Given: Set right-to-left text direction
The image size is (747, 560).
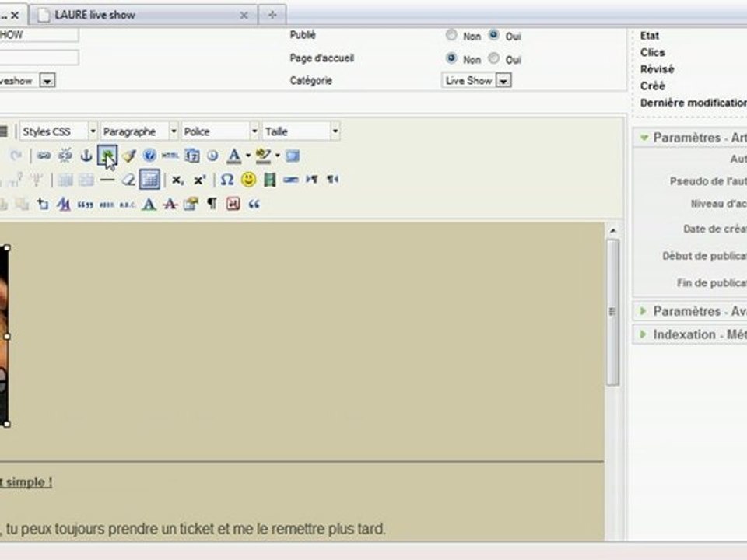Looking at the screenshot, I should (x=332, y=180).
